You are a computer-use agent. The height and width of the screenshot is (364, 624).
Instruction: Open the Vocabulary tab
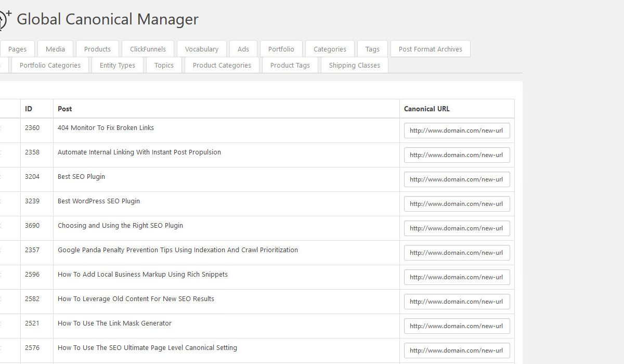[x=201, y=49]
